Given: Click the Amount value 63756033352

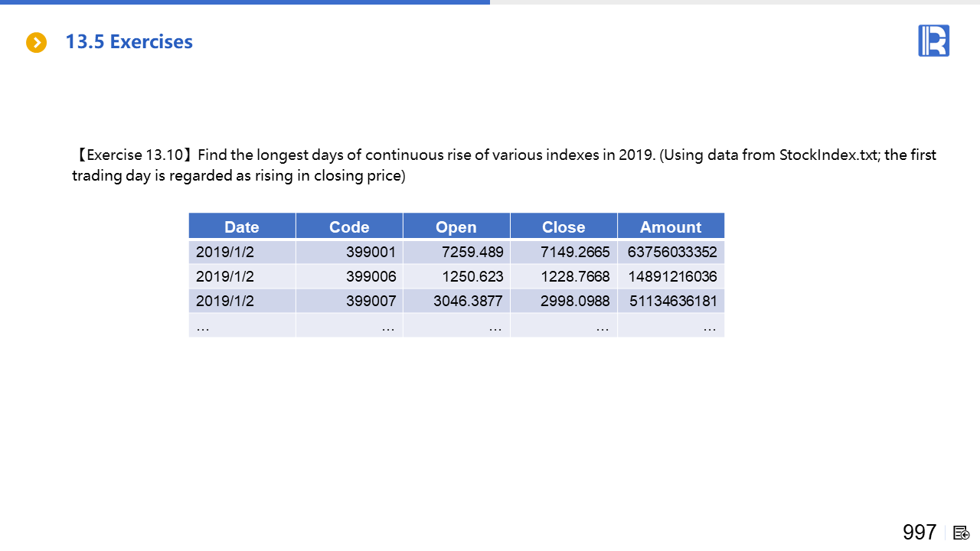Looking at the screenshot, I should point(671,252).
